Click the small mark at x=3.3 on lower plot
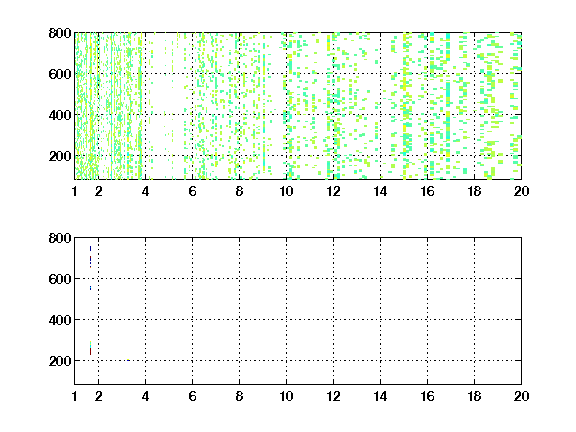Viewport: 576px width, 432px height. point(128,360)
